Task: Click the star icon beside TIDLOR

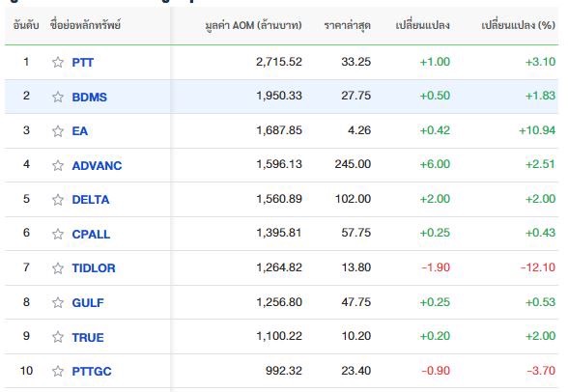Action: click(58, 268)
